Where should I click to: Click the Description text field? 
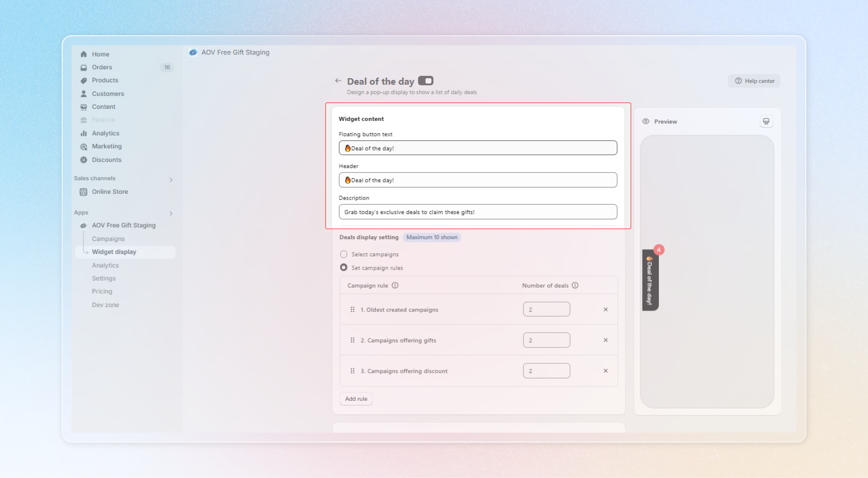point(477,212)
